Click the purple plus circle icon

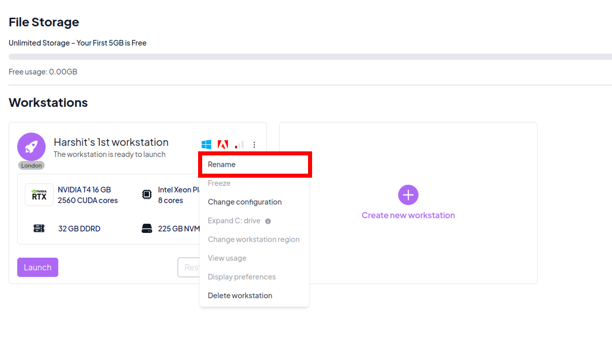pos(408,195)
